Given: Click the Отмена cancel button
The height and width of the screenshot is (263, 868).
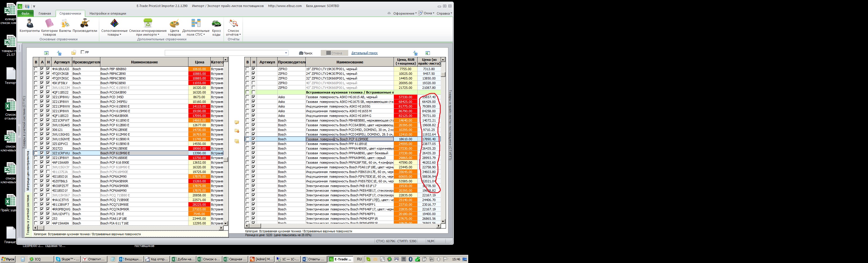Looking at the screenshot, I should (x=334, y=53).
